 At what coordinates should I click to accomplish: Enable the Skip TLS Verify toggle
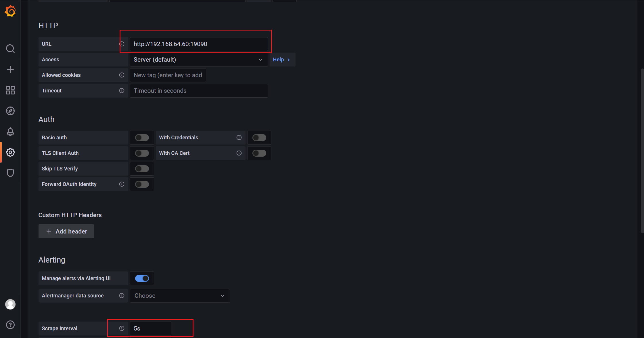(x=142, y=169)
